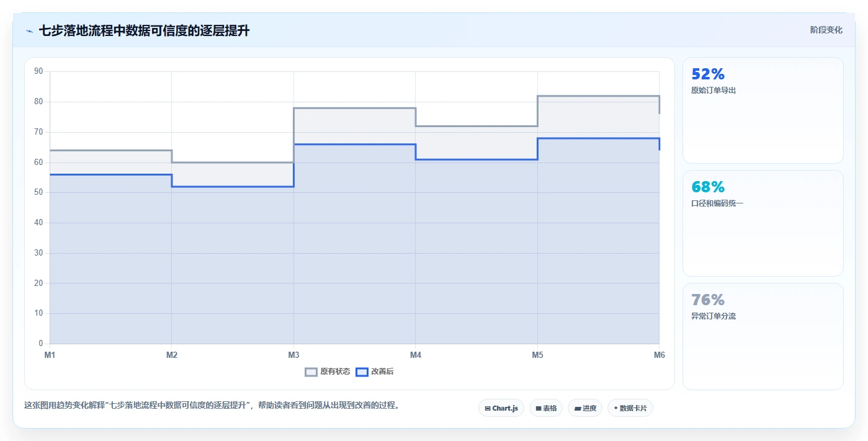This screenshot has height=441, width=868.
Task: Click the table icon in 表格 chip
Action: [x=539, y=409]
